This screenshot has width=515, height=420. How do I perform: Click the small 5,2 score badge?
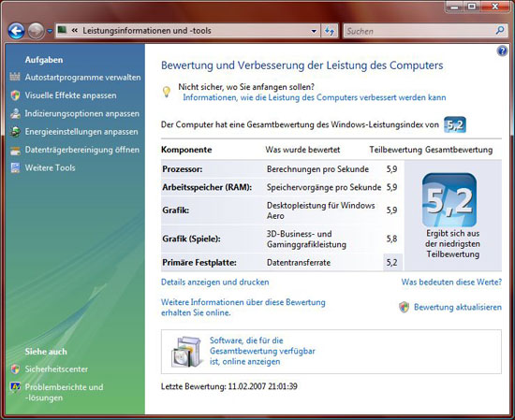coord(455,124)
